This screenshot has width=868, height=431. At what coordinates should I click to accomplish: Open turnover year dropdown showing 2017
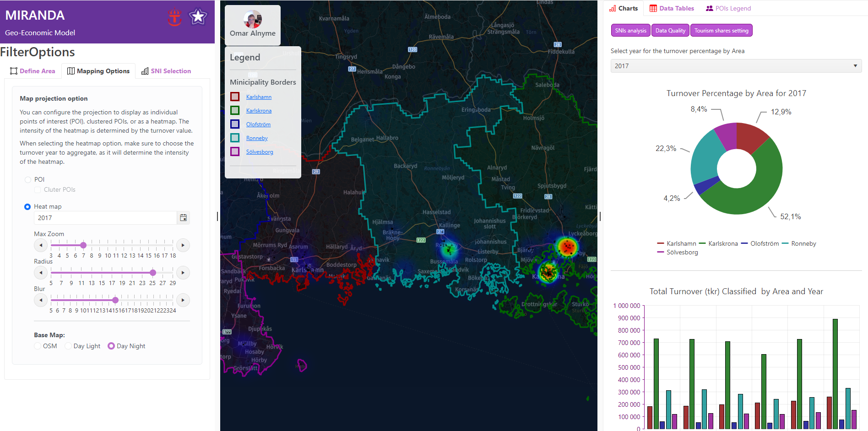[x=736, y=66]
